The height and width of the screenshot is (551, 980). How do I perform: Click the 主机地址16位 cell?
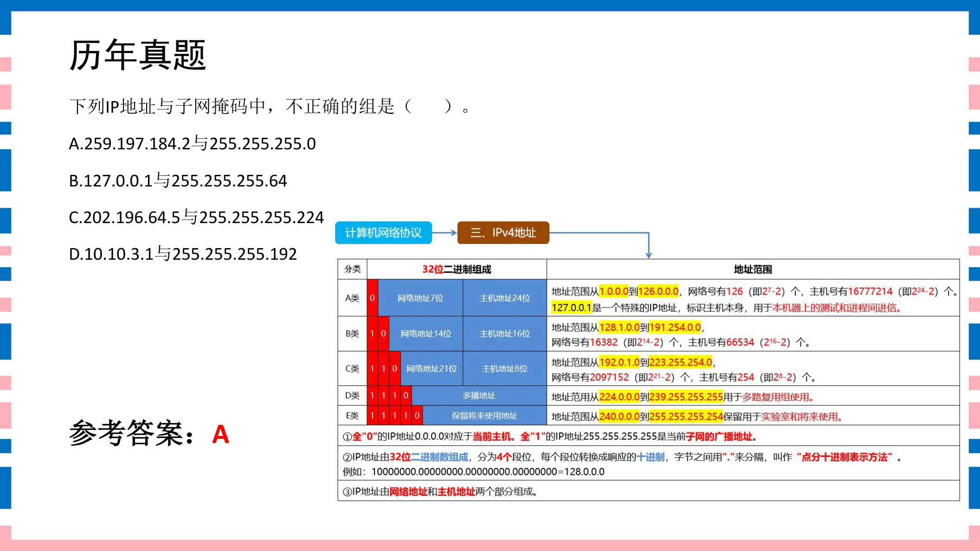[505, 333]
